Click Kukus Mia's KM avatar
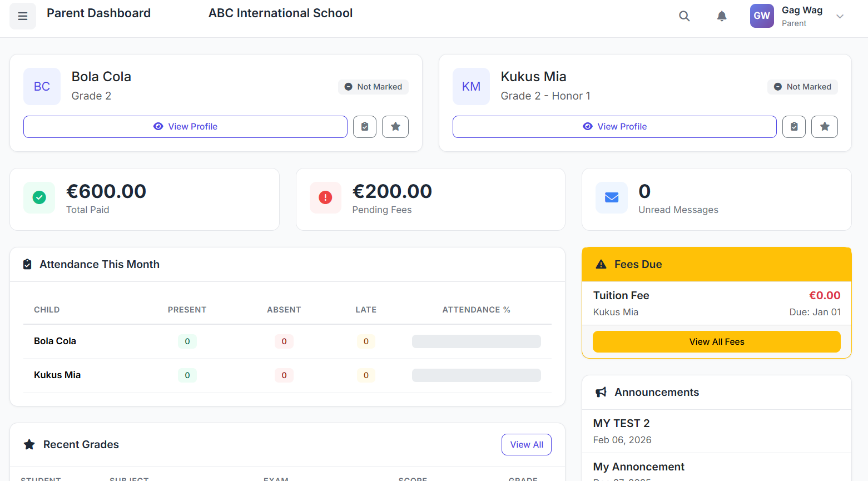This screenshot has width=868, height=481. [471, 86]
